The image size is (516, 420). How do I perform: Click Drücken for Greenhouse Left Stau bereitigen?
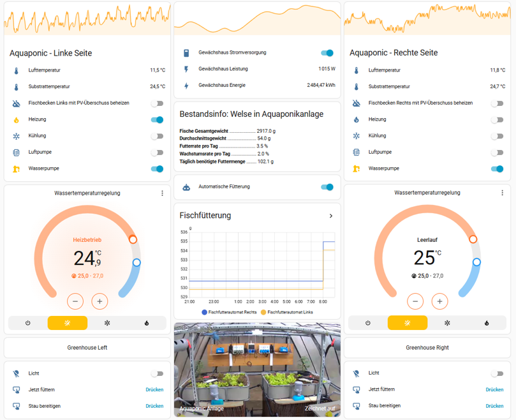154,406
